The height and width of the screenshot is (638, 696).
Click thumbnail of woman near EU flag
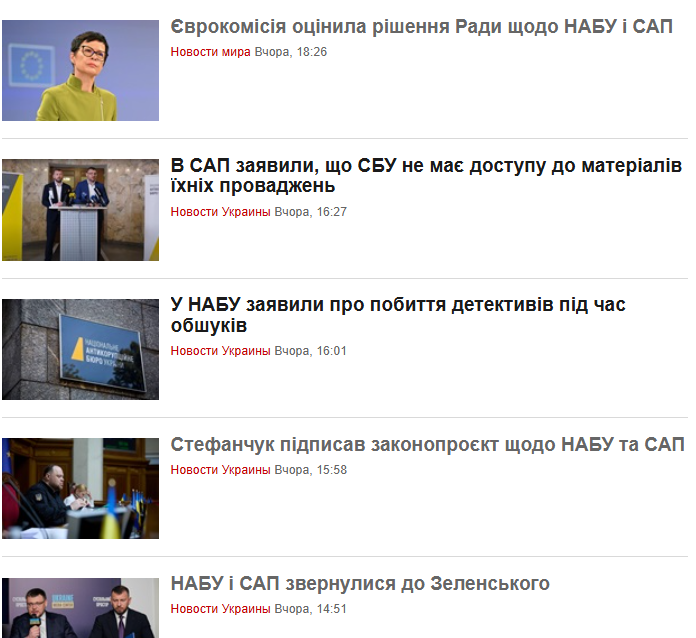pos(80,70)
